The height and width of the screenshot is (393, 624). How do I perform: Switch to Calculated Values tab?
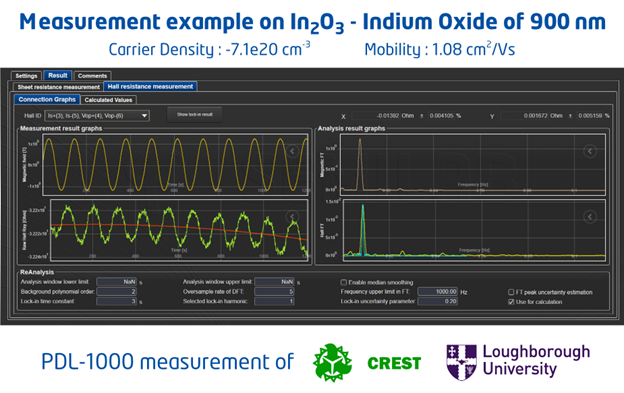108,100
